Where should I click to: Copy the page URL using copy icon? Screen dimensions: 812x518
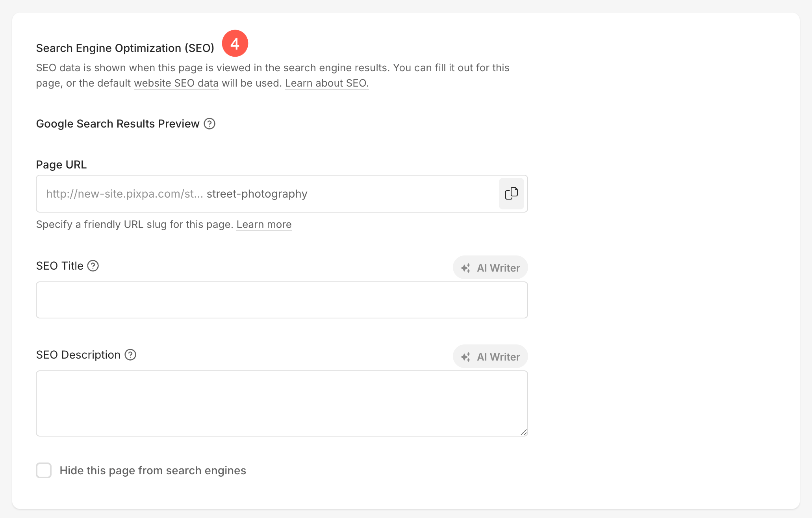[511, 194]
